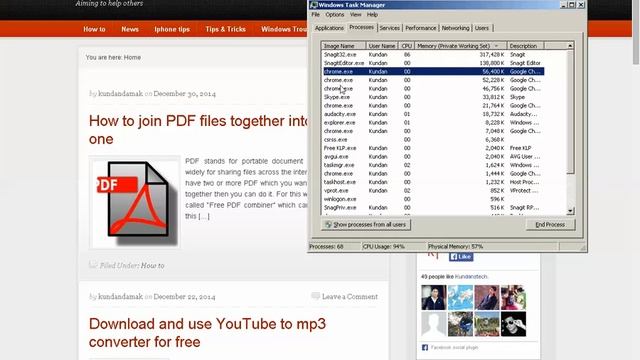Click the Physical Memory 57% status entry
This screenshot has width=640, height=360.
[456, 247]
